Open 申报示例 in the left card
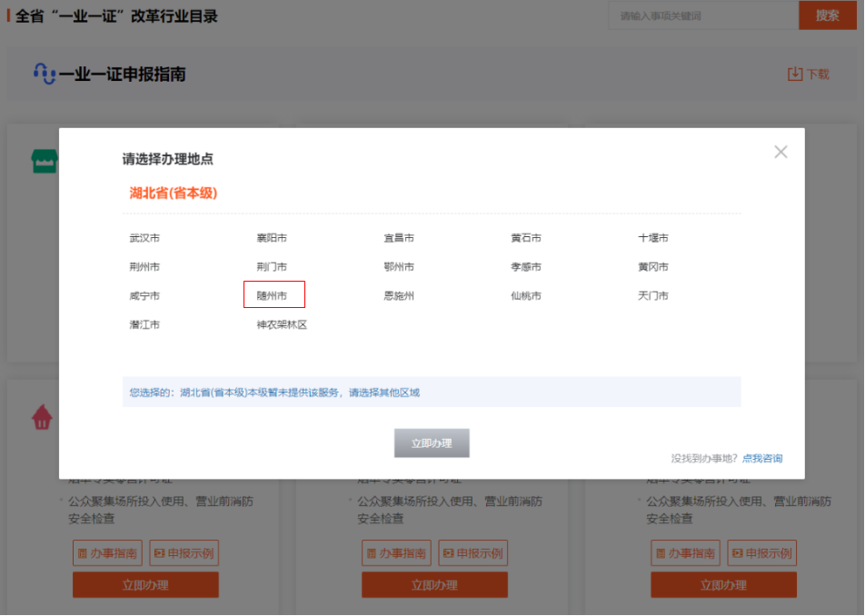The height and width of the screenshot is (616, 865). click(184, 553)
